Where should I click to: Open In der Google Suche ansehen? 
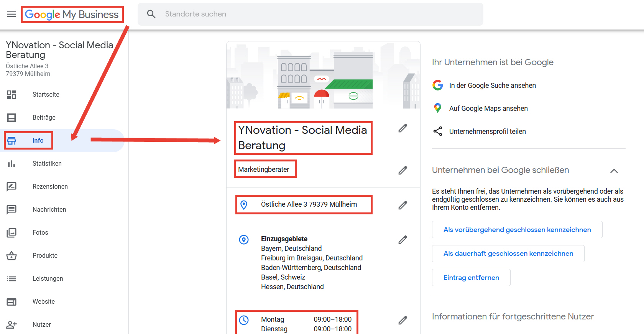tap(493, 86)
